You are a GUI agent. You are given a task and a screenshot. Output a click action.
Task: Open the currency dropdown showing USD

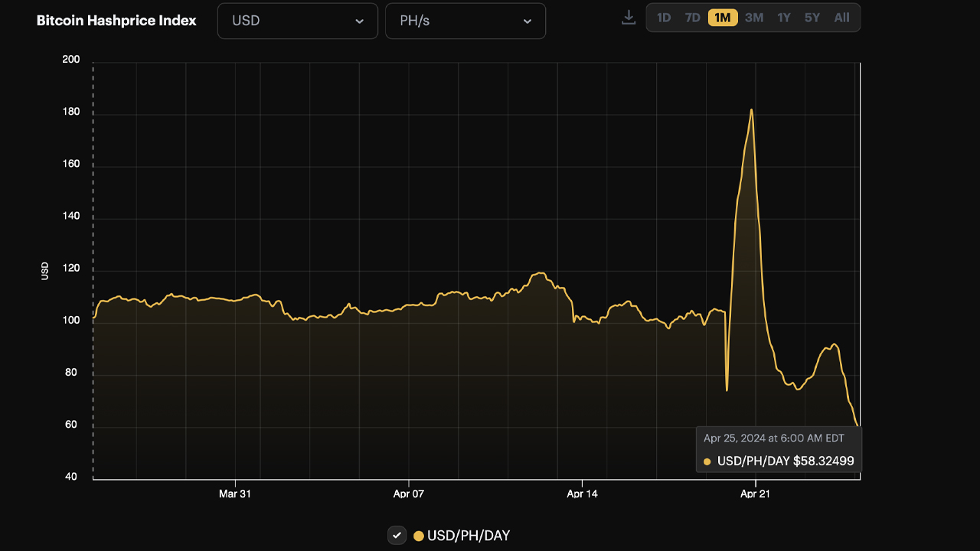tap(297, 21)
